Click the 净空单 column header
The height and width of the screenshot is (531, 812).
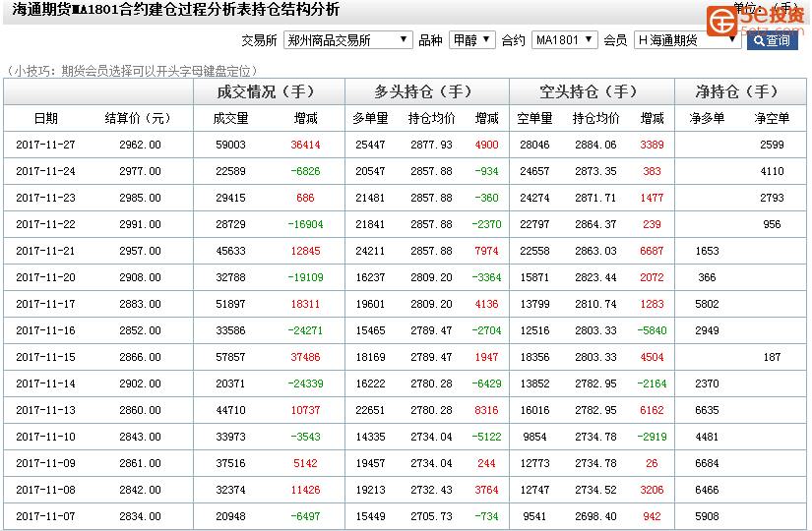point(772,119)
